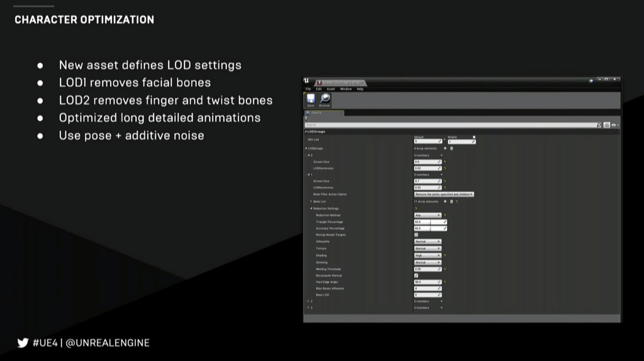Viewport: 644px width, 361px height.
Task: Select the asset editor document tab
Action: (340, 82)
